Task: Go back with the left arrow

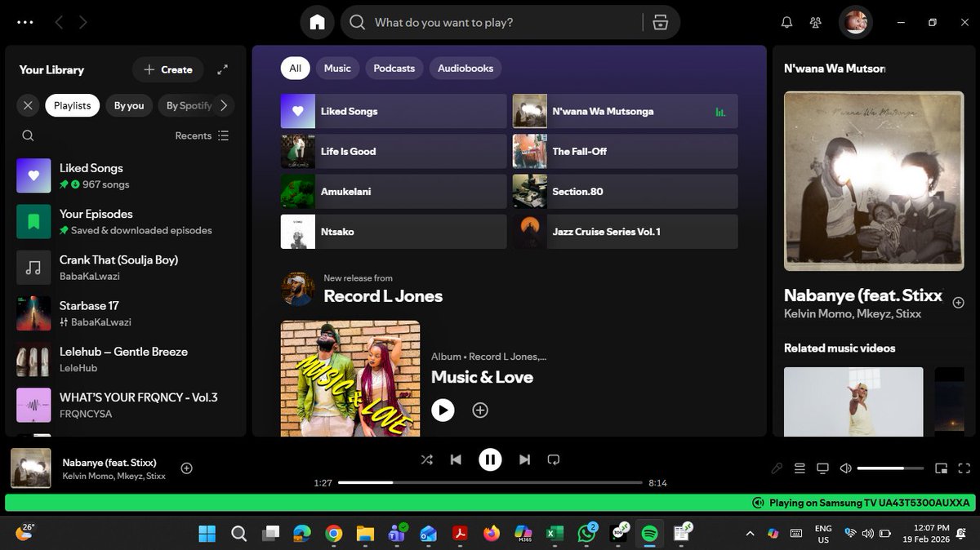Action: tap(59, 23)
